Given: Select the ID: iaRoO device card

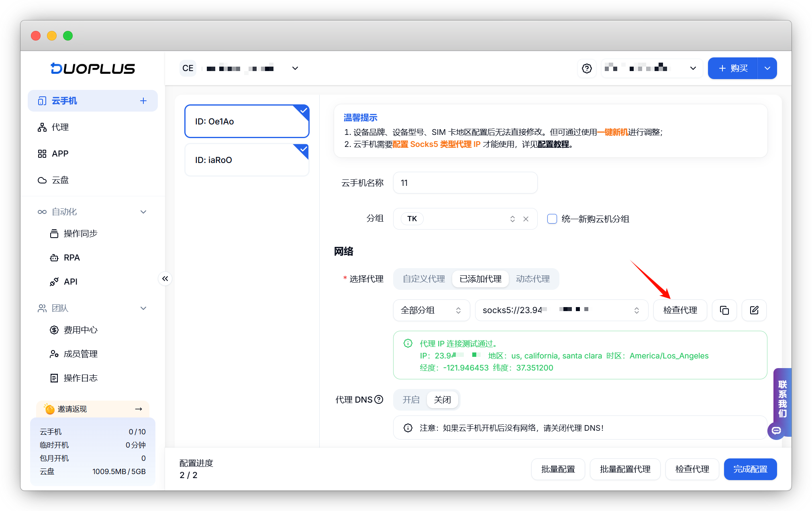Looking at the screenshot, I should [x=247, y=160].
